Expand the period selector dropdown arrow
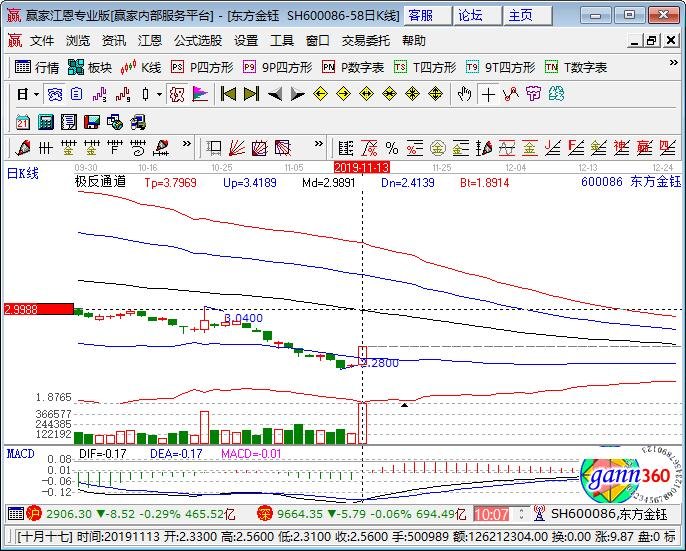Screen dimensions: 686x551 pos(36,94)
